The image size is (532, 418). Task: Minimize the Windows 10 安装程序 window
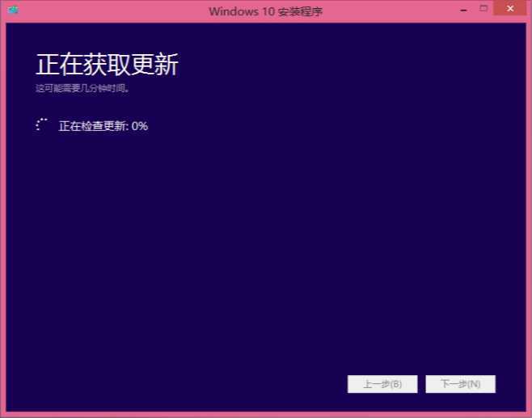(x=463, y=11)
